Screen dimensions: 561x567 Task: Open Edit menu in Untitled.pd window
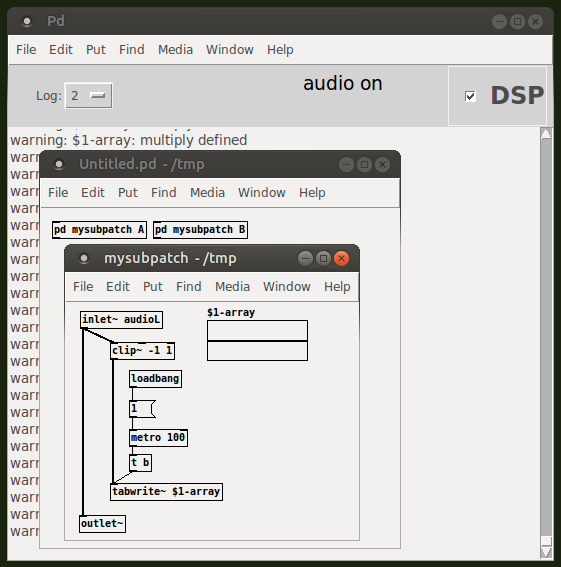[93, 192]
